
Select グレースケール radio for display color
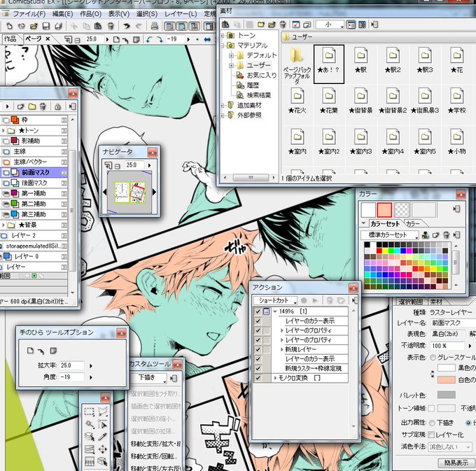[433, 358]
